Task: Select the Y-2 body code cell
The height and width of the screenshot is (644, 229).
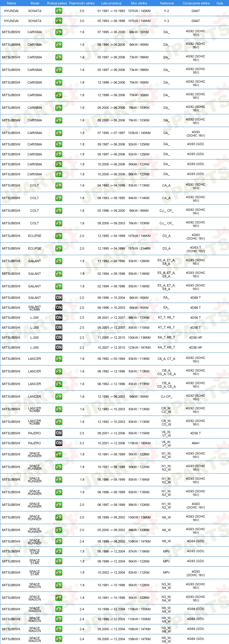Action: pos(166,11)
